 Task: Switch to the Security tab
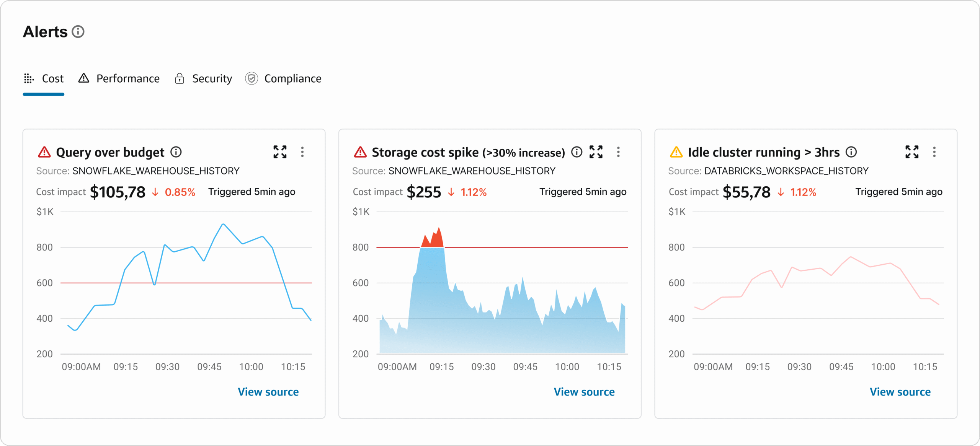coord(203,78)
